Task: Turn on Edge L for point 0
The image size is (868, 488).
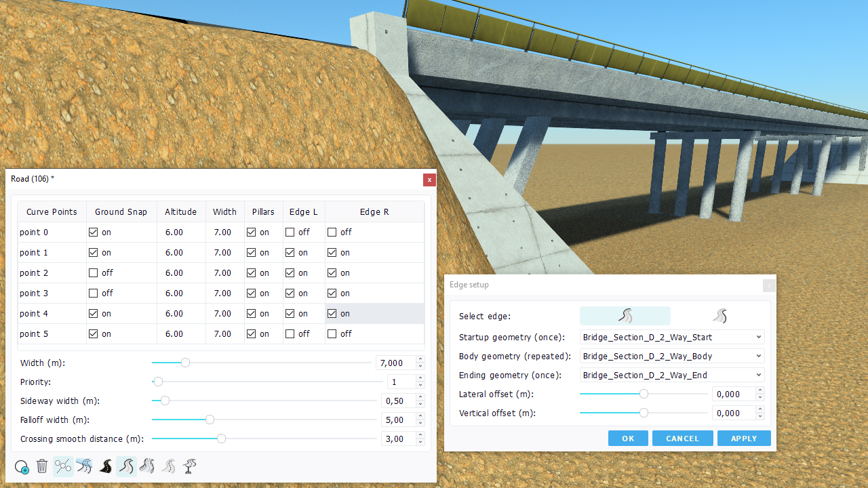Action: pyautogui.click(x=290, y=232)
